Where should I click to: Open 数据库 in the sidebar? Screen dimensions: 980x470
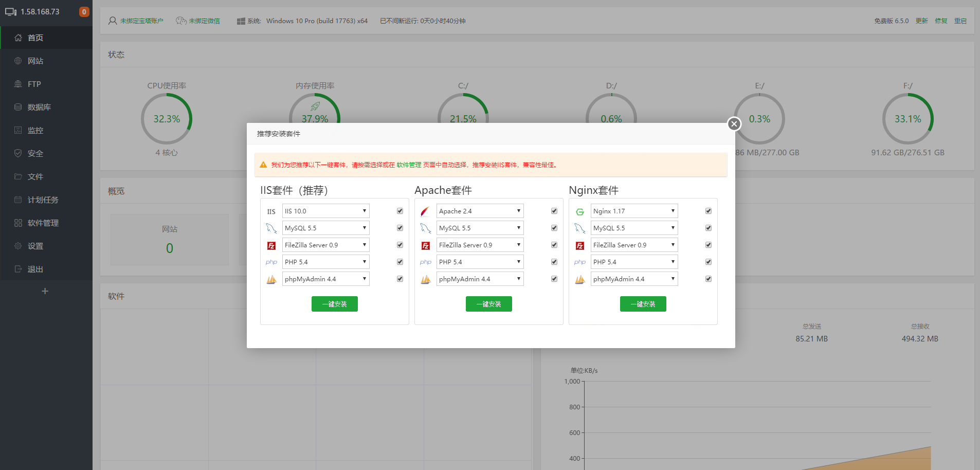pos(46,107)
